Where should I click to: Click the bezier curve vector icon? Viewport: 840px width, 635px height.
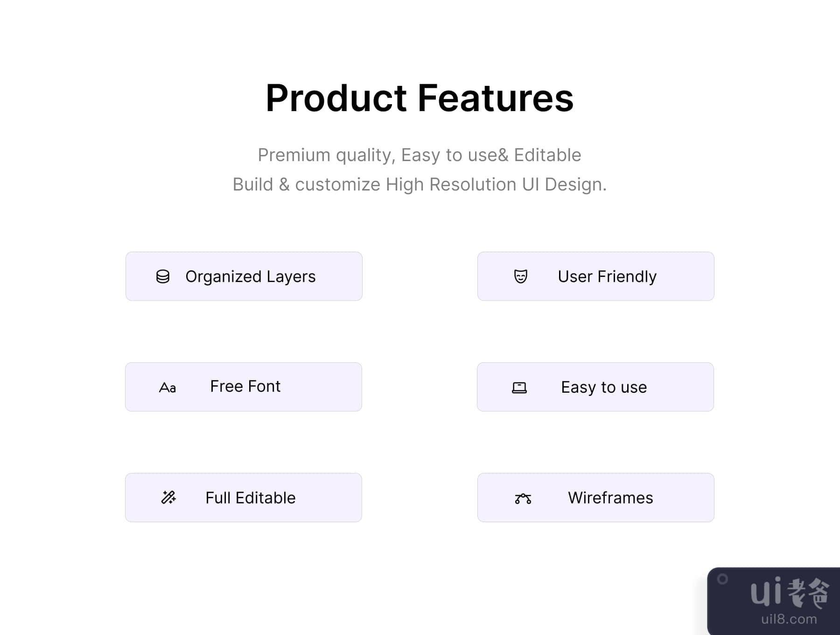point(523,499)
